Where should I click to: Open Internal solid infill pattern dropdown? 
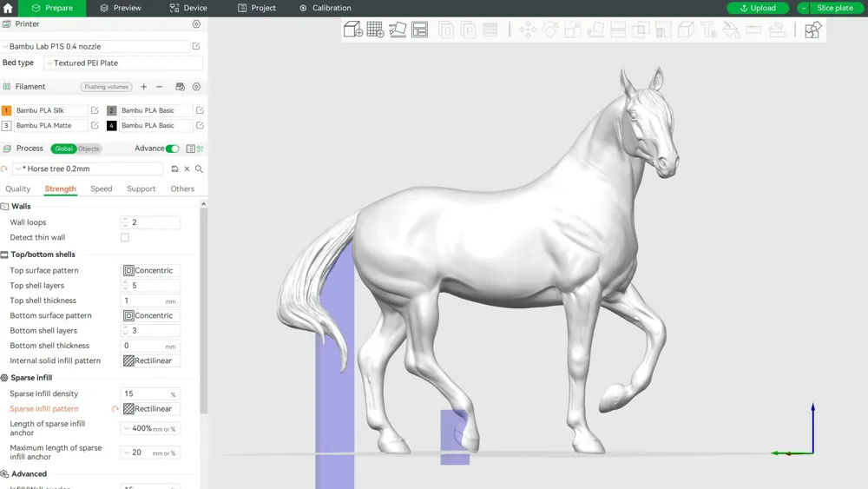click(150, 360)
